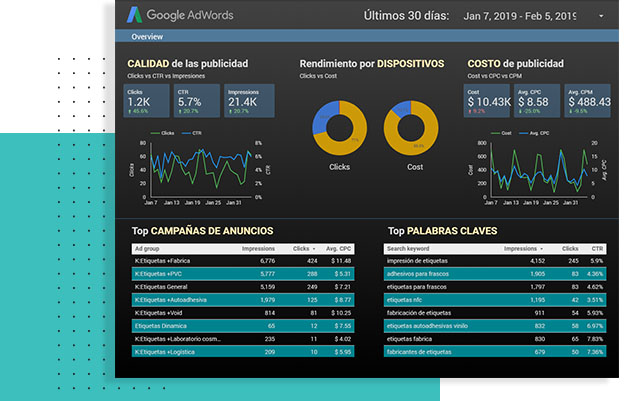Select the K:Etiquetas +Logistica row

(x=243, y=352)
